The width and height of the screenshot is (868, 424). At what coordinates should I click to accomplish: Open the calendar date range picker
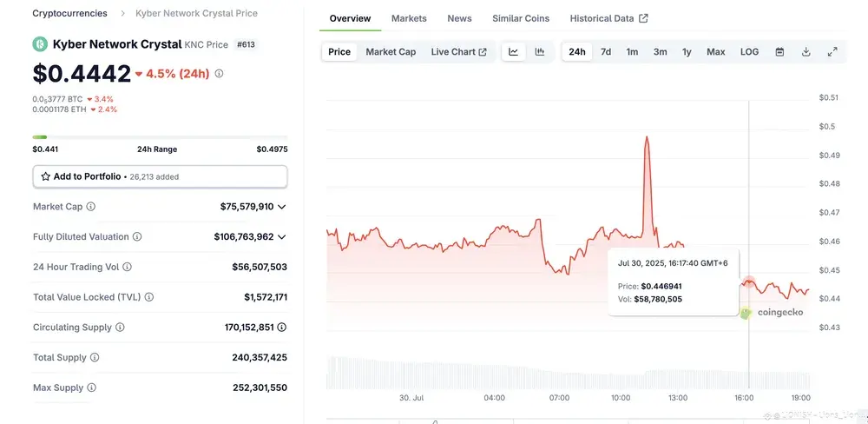click(779, 51)
